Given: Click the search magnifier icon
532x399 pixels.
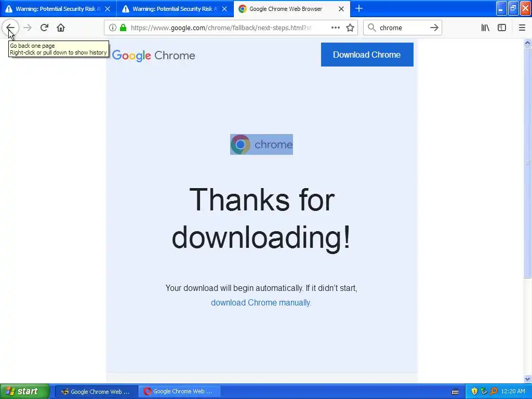Looking at the screenshot, I should [372, 28].
